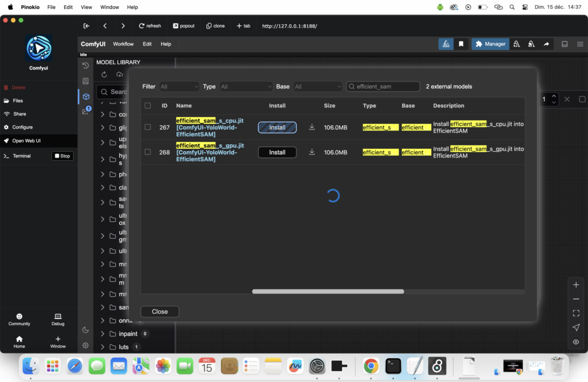
Task: Click the fit view canvas icon
Action: click(576, 313)
